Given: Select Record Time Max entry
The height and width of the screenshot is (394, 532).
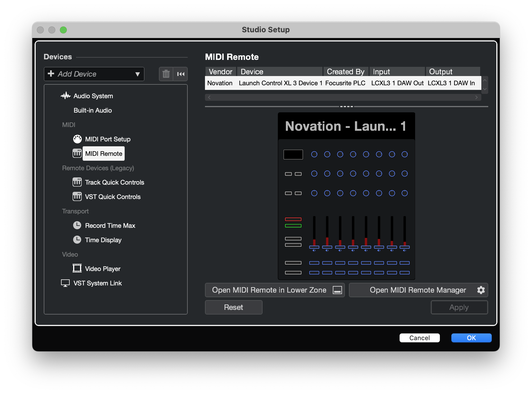Looking at the screenshot, I should 110,226.
